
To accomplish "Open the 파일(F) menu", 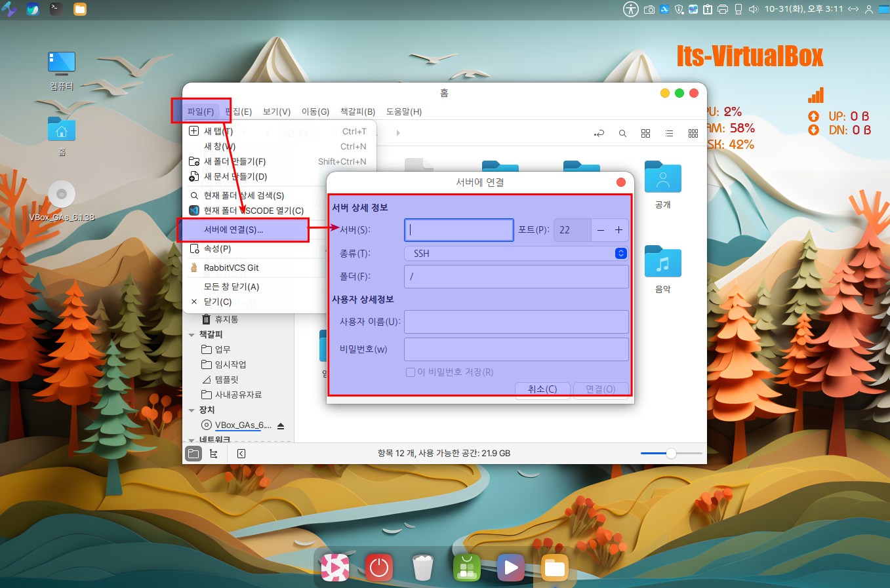I will pyautogui.click(x=201, y=111).
